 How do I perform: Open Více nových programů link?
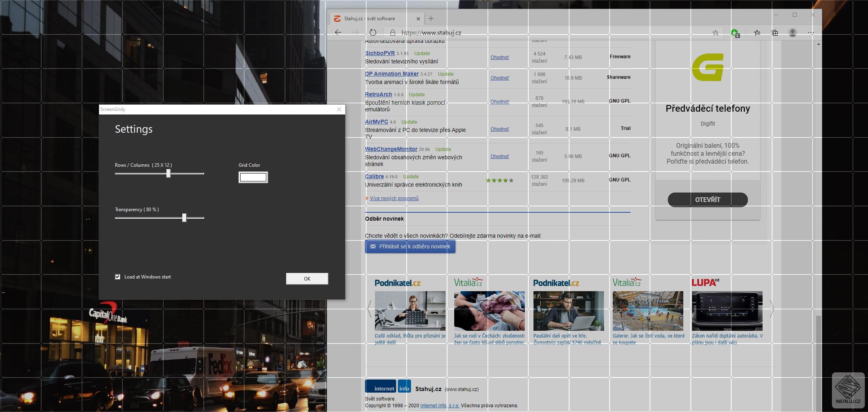click(394, 198)
